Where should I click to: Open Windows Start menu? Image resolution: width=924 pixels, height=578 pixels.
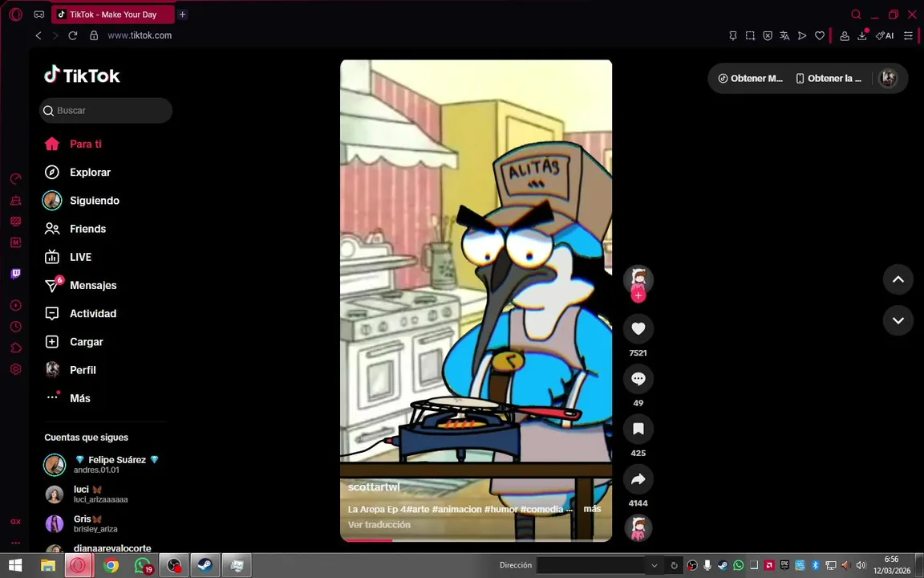pos(15,565)
